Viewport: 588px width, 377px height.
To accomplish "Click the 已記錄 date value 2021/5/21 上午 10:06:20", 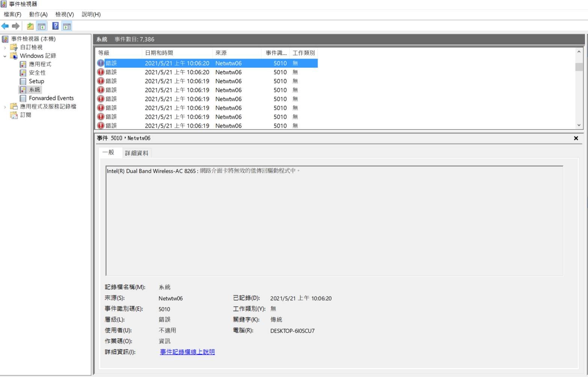I will 301,298.
